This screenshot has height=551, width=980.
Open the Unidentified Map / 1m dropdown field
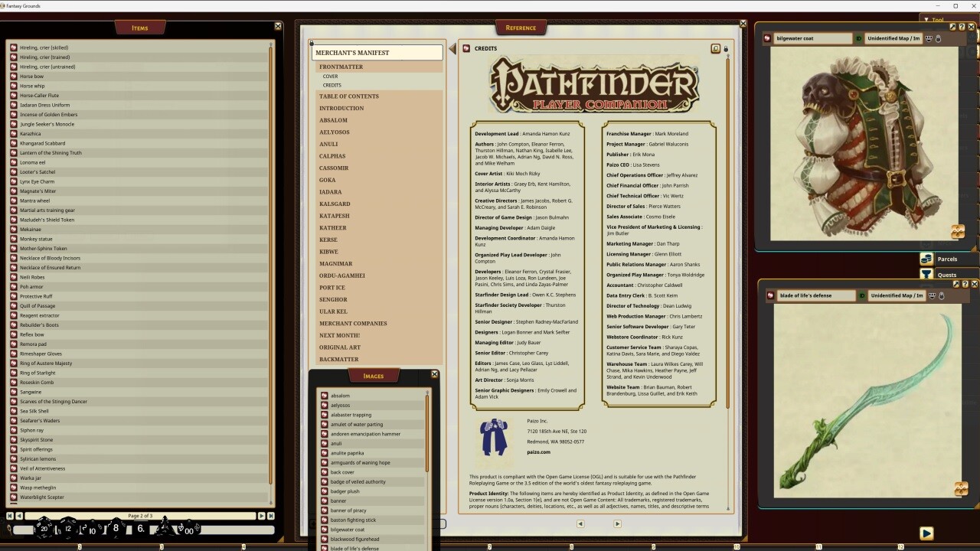[893, 37]
